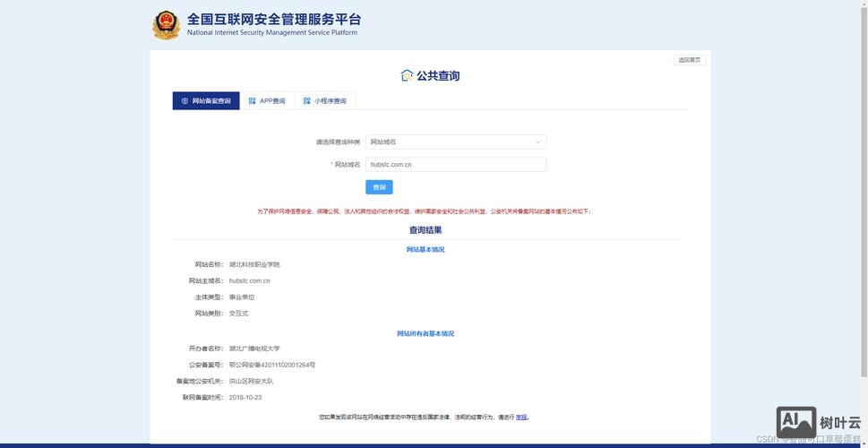Open the 举报 link at the bottom

[x=521, y=417]
